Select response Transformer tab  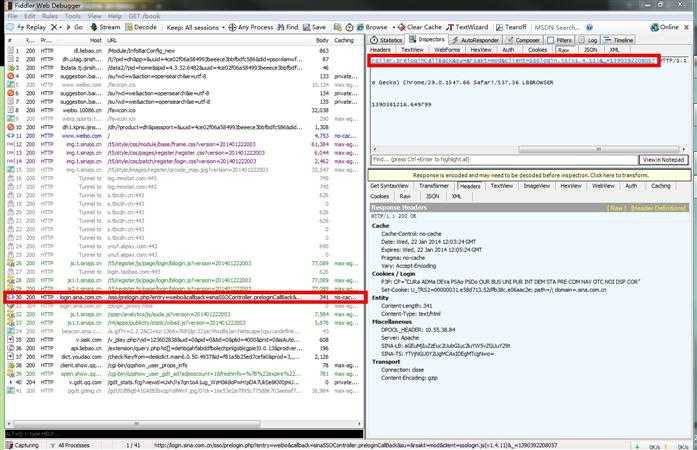tap(434, 186)
